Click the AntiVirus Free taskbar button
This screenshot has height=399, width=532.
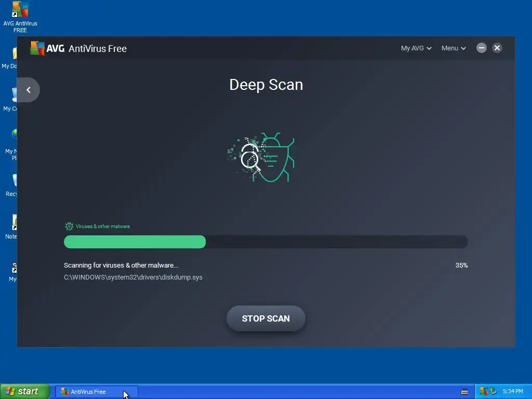pyautogui.click(x=96, y=392)
